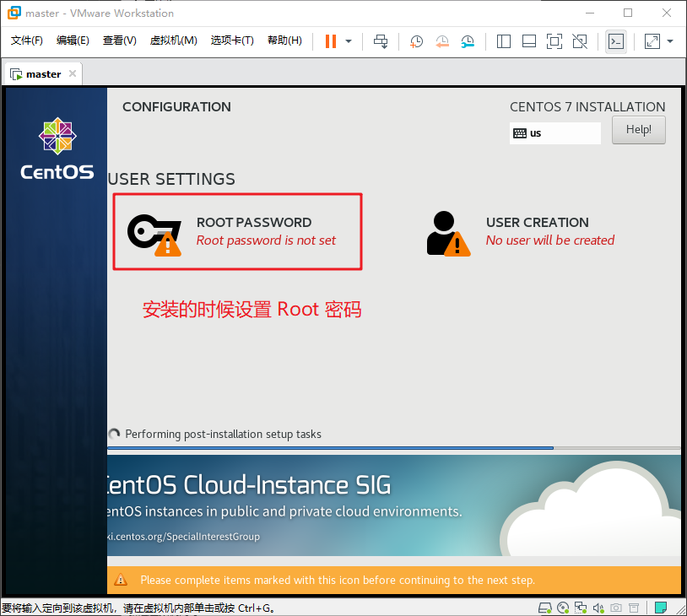
Task: Revert to the previous snapshot icon
Action: point(442,41)
